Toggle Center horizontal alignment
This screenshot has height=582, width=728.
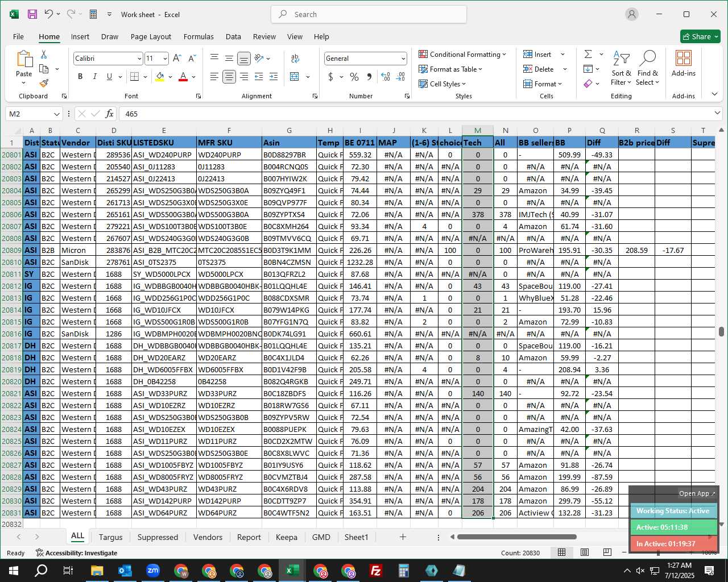click(x=229, y=76)
